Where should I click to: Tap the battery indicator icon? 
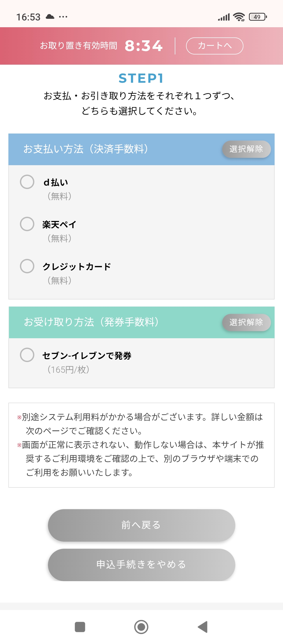(258, 17)
